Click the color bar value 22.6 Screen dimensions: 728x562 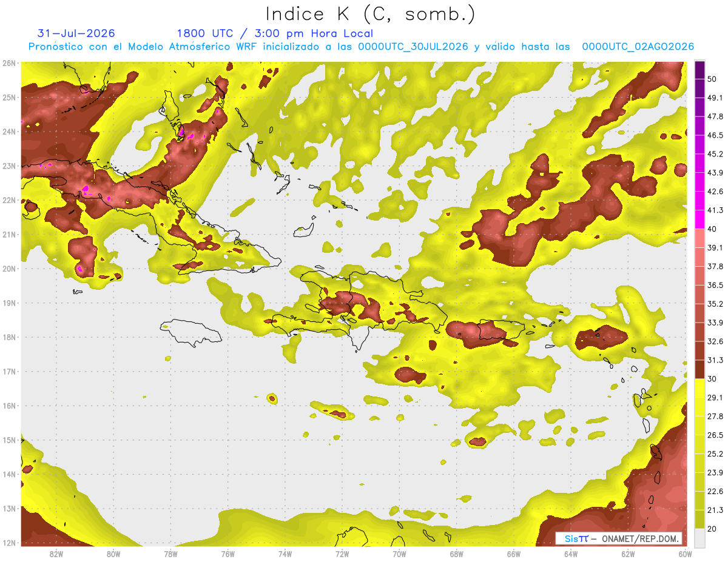715,492
